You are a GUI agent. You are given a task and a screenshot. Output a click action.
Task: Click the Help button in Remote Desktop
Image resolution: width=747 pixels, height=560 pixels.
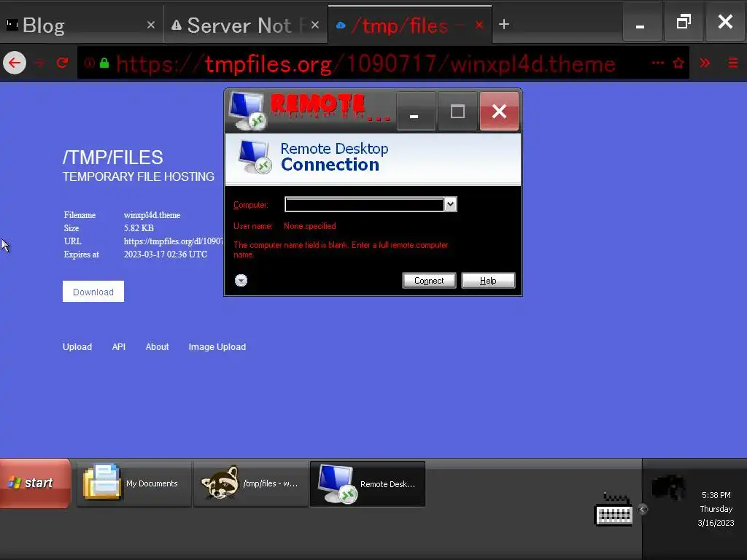pyautogui.click(x=488, y=281)
